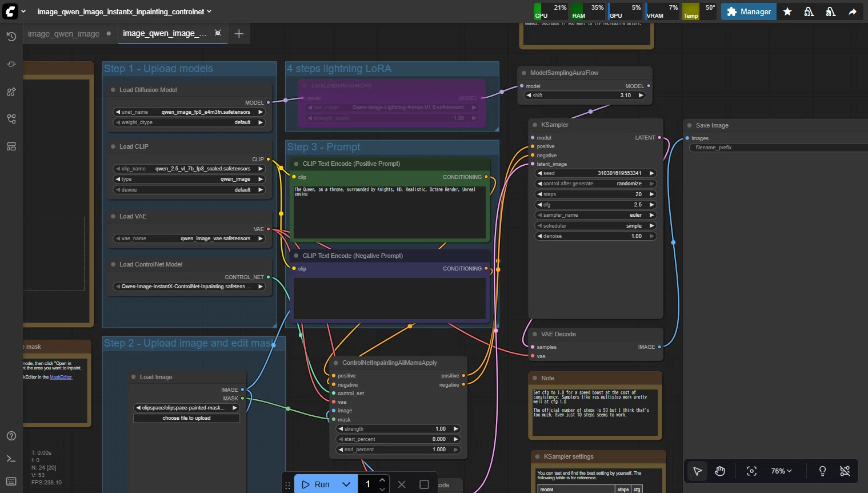868x493 pixels.
Task: Open the queue history sidebar panel
Action: (11, 37)
